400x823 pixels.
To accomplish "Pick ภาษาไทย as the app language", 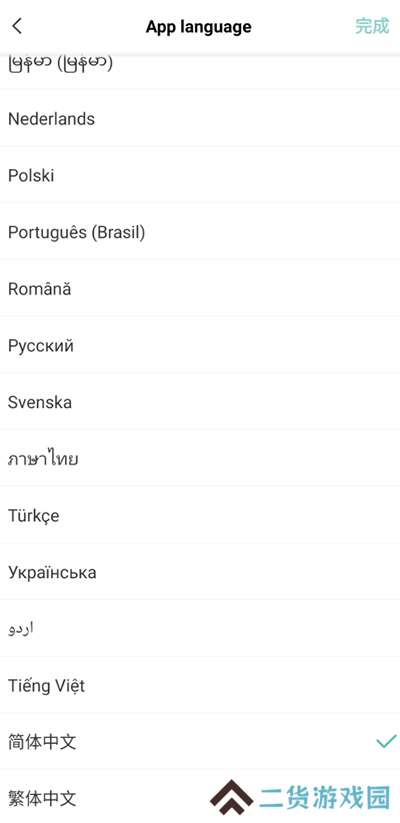I will point(200,459).
